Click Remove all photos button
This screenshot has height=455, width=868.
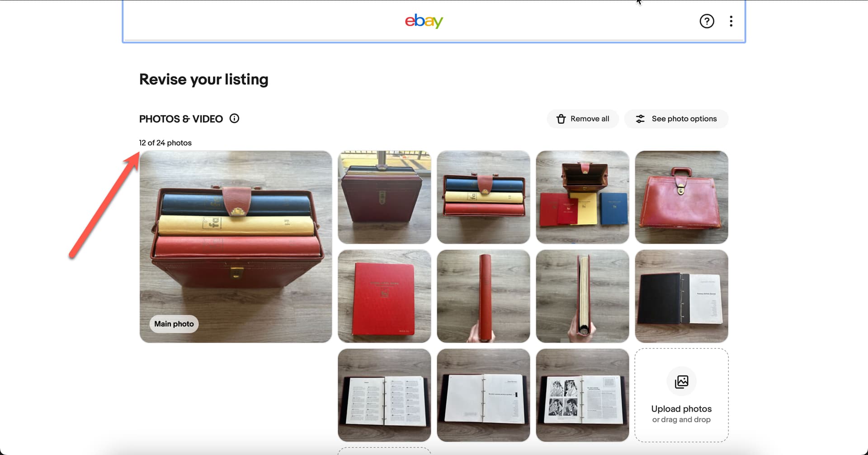point(583,119)
